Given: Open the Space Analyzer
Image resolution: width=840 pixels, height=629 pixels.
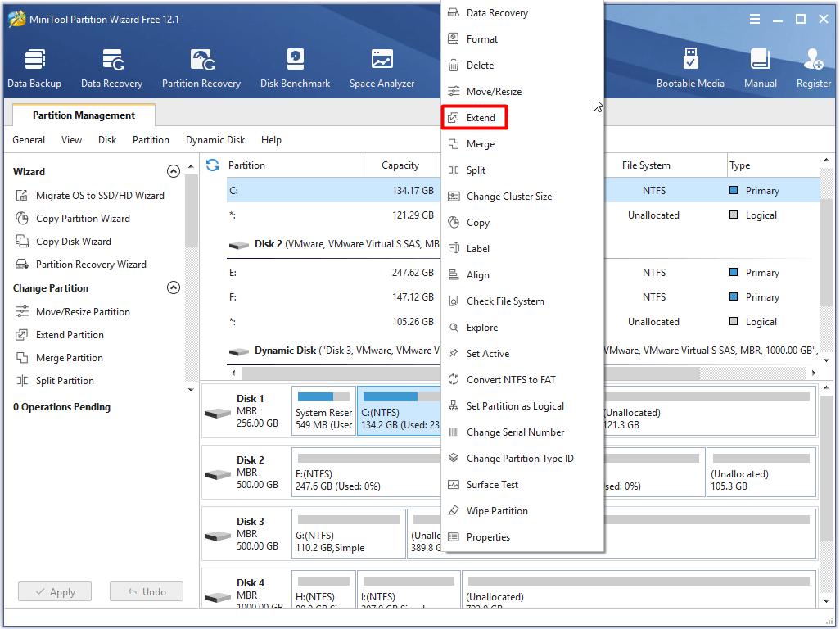Looking at the screenshot, I should [382, 67].
